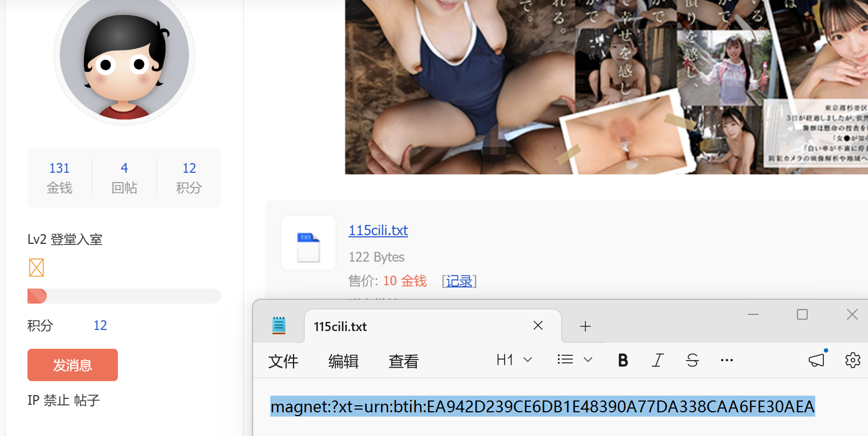Viewport: 868px width, 436px height.
Task: Open the 文件 menu in Notepad
Action: [x=283, y=361]
